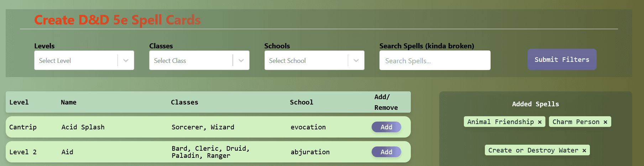Add the Aid spell
The image size is (644, 166).
click(386, 152)
